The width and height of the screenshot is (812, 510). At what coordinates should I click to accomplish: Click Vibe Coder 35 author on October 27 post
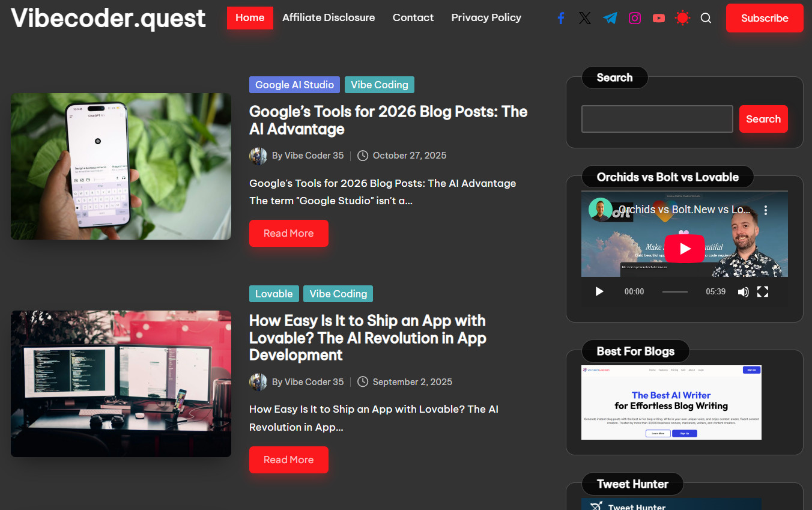pos(314,156)
